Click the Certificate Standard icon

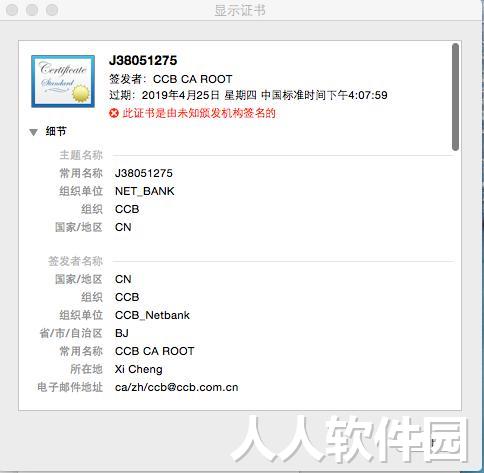(x=63, y=81)
